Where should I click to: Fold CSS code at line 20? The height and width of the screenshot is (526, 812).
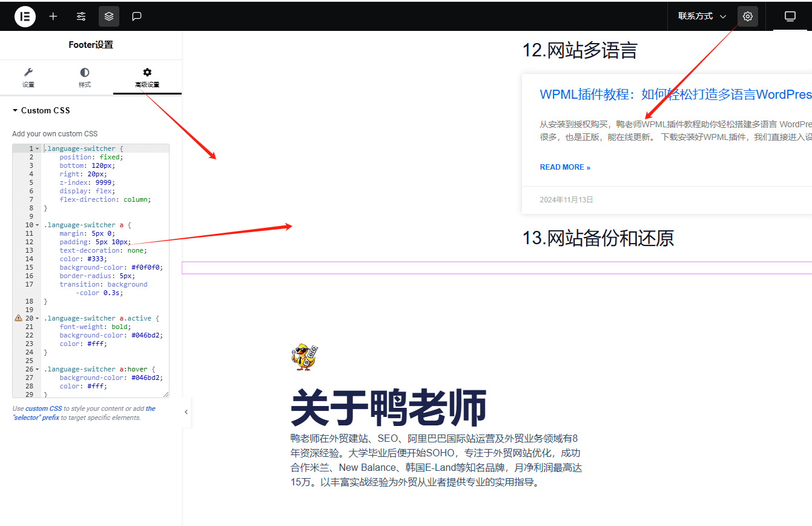(x=37, y=318)
